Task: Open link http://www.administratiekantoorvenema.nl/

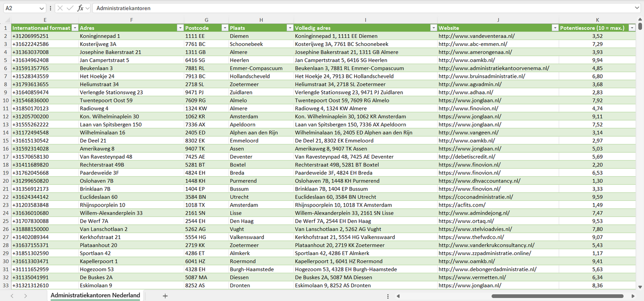Action: click(494, 68)
